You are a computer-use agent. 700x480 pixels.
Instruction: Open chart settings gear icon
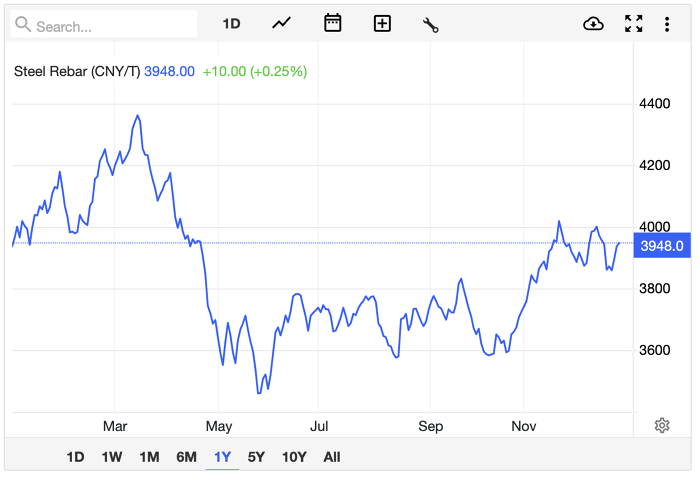(662, 425)
